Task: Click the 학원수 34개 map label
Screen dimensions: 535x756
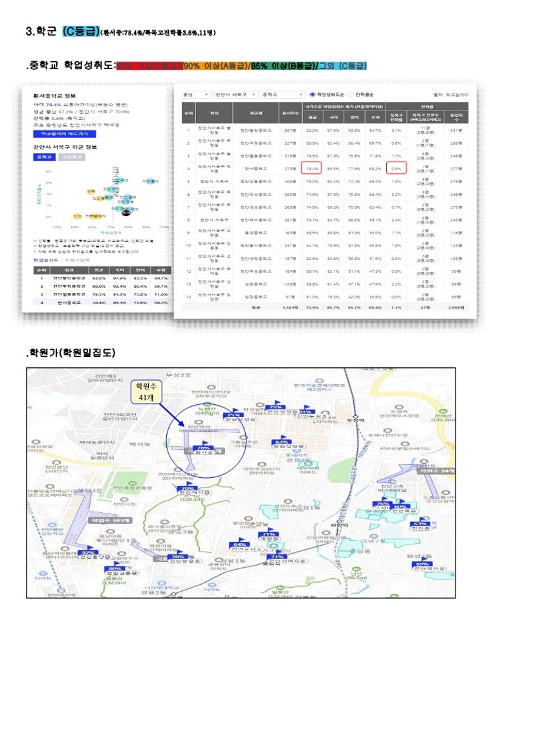Action: (435, 471)
